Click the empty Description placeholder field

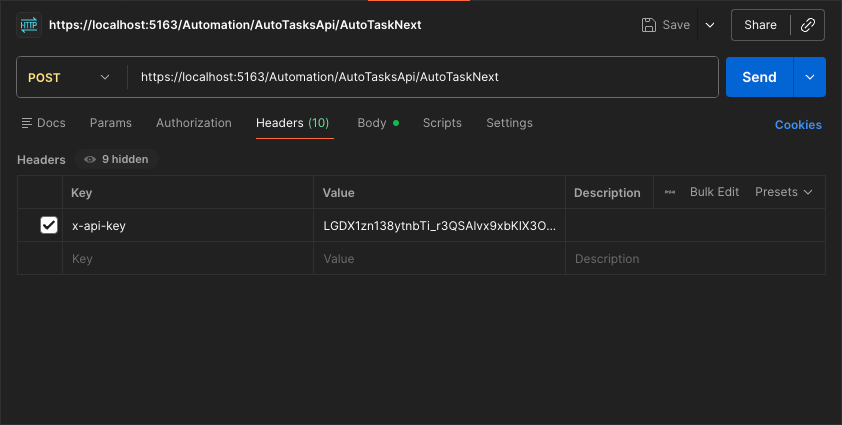pyautogui.click(x=695, y=258)
